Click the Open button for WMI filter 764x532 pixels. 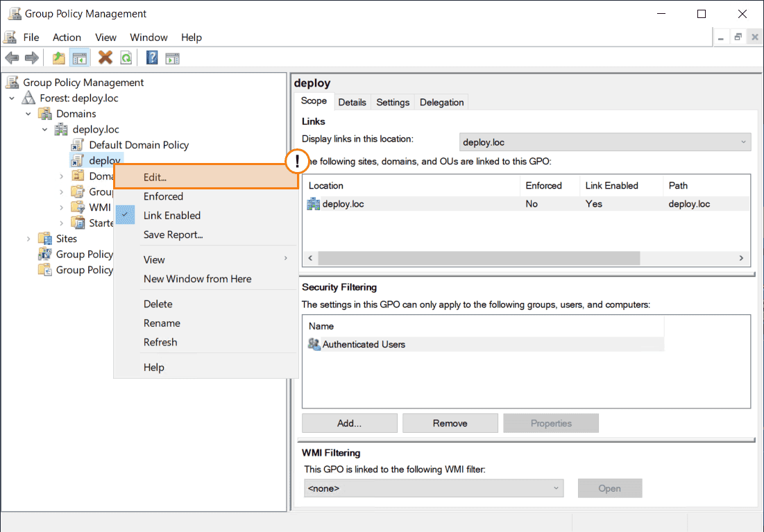coord(609,488)
